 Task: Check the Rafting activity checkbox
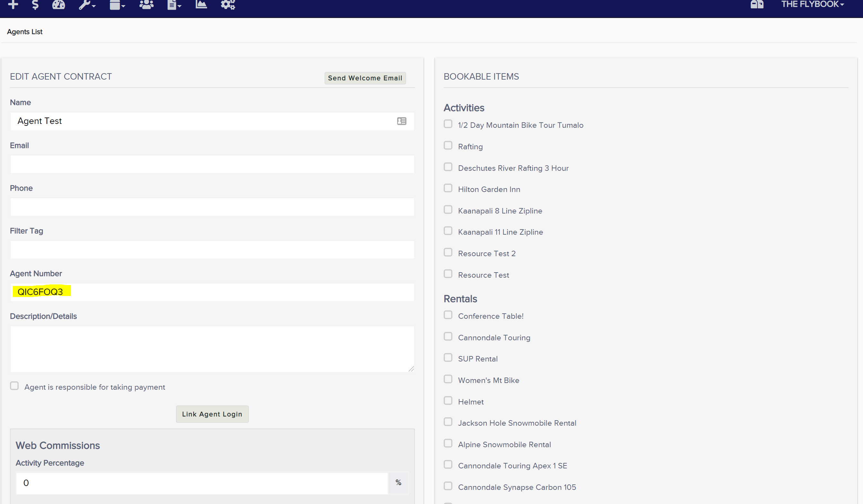click(x=448, y=145)
